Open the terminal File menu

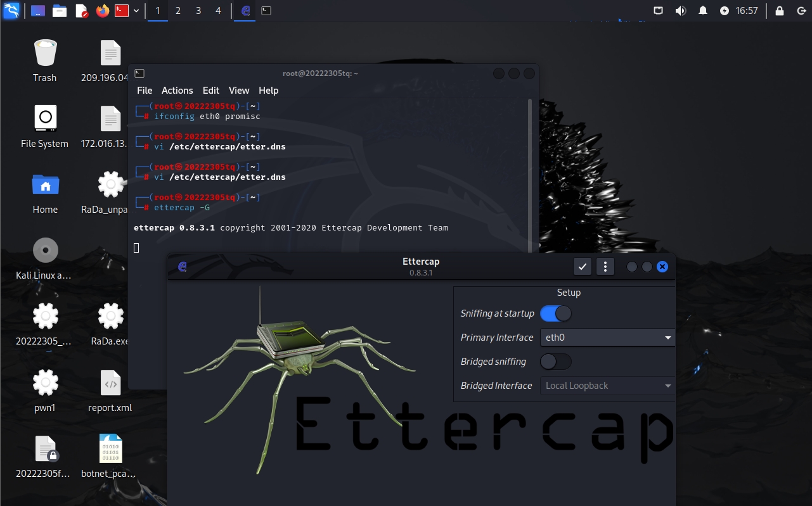pyautogui.click(x=145, y=91)
